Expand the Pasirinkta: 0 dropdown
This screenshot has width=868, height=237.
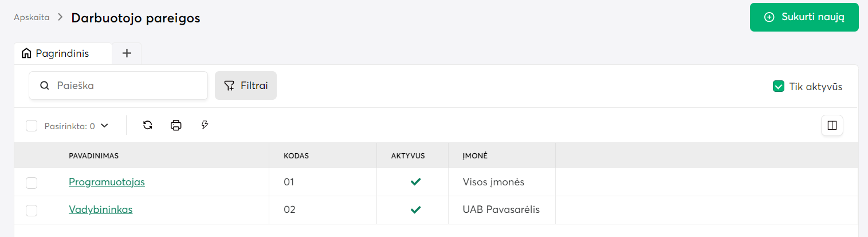pos(104,126)
